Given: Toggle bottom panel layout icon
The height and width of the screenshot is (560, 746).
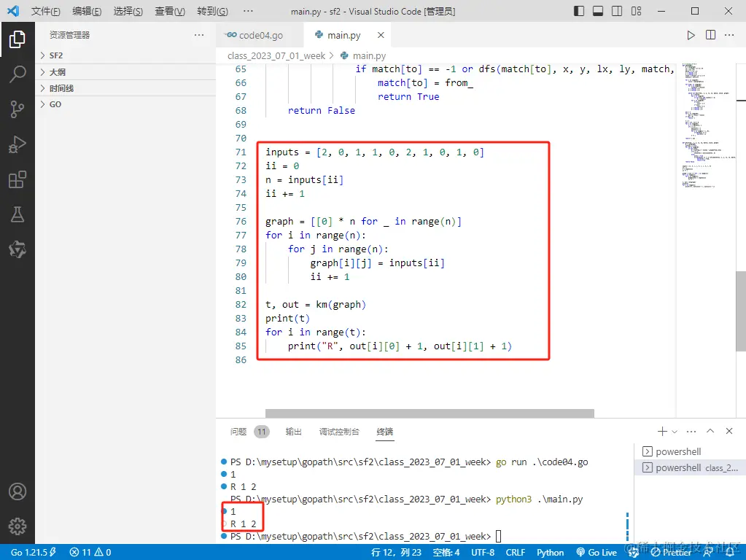Looking at the screenshot, I should (597, 11).
